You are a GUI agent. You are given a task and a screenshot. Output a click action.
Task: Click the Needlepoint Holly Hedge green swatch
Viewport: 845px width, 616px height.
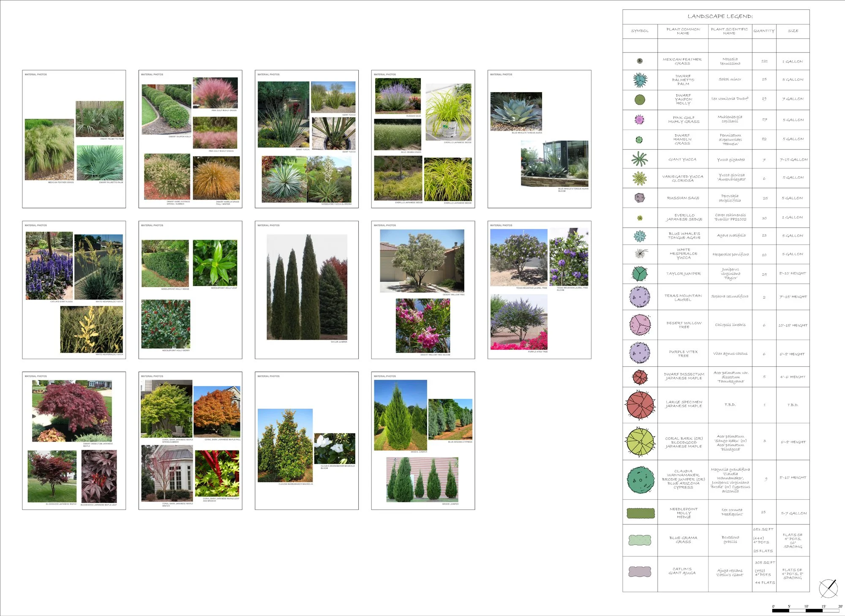pyautogui.click(x=641, y=513)
